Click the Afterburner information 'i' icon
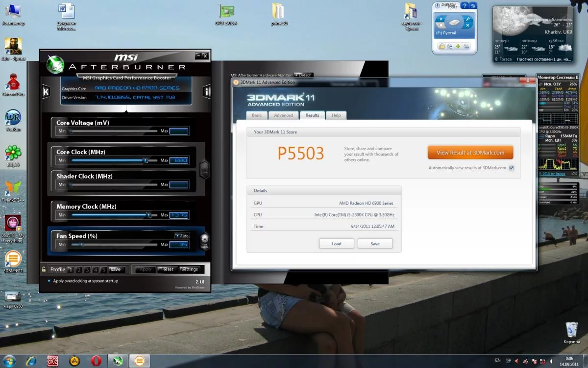 pos(207,91)
